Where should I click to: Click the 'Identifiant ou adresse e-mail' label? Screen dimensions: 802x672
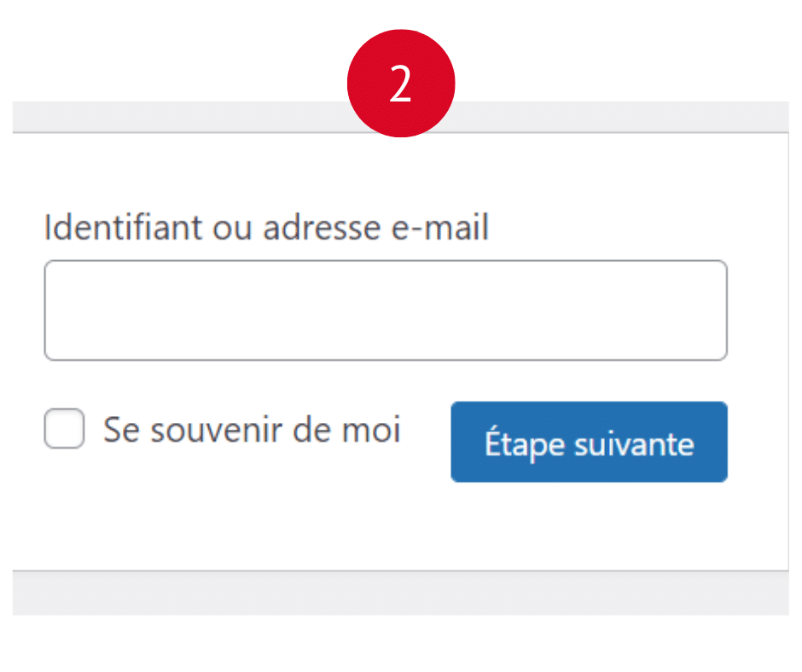tap(265, 228)
